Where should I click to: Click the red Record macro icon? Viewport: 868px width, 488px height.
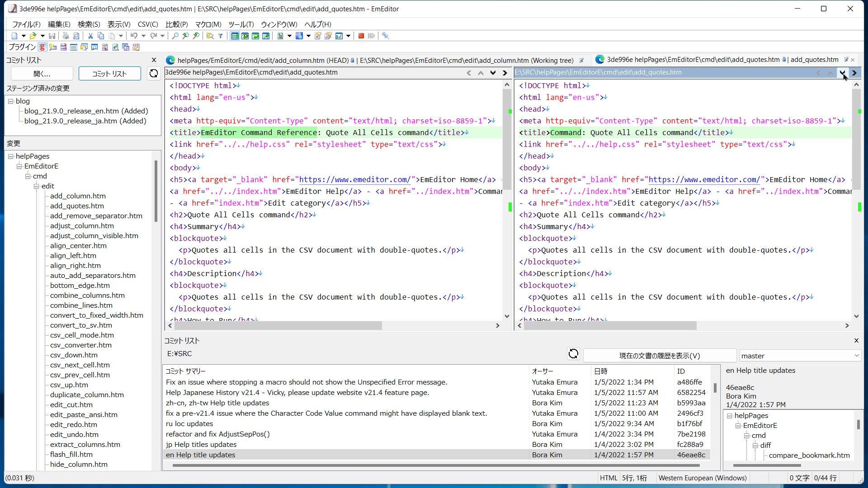point(361,36)
